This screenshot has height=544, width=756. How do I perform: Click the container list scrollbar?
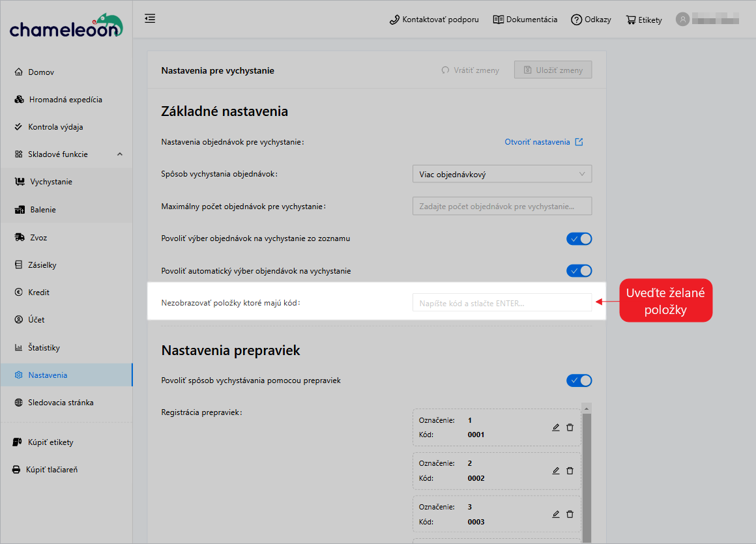pyautogui.click(x=587, y=476)
